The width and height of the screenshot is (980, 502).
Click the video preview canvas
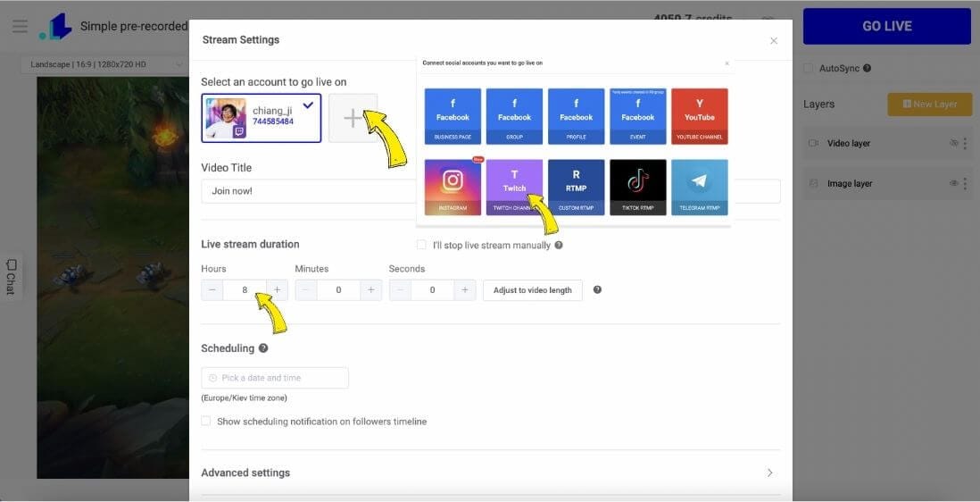click(113, 278)
